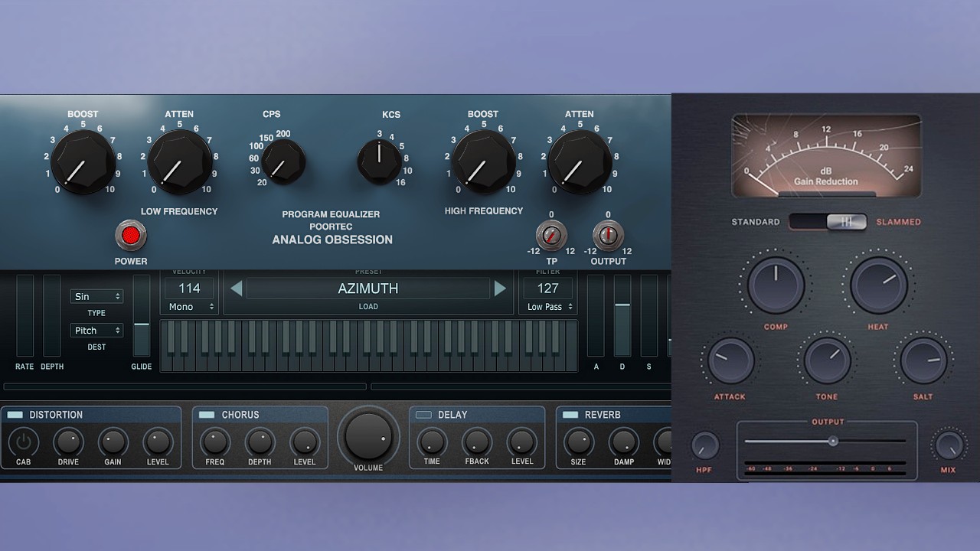Click the AZIMUTH preset name display
Screen dimensions: 980x551
point(368,289)
